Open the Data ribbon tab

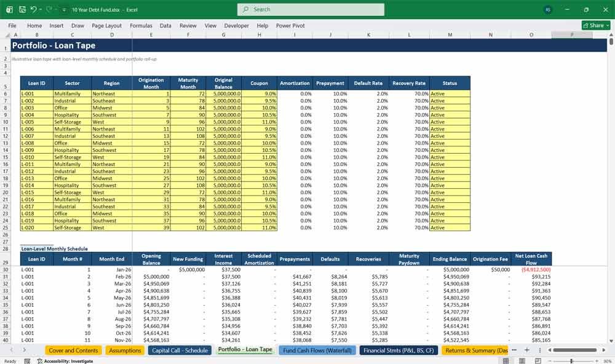pos(165,25)
